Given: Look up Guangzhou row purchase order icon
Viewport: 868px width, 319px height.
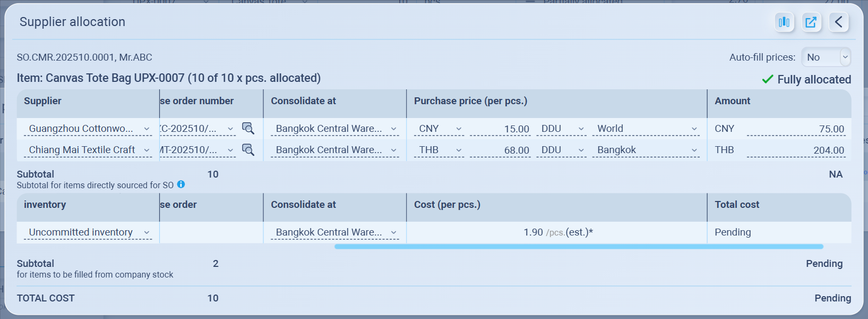Looking at the screenshot, I should [248, 129].
